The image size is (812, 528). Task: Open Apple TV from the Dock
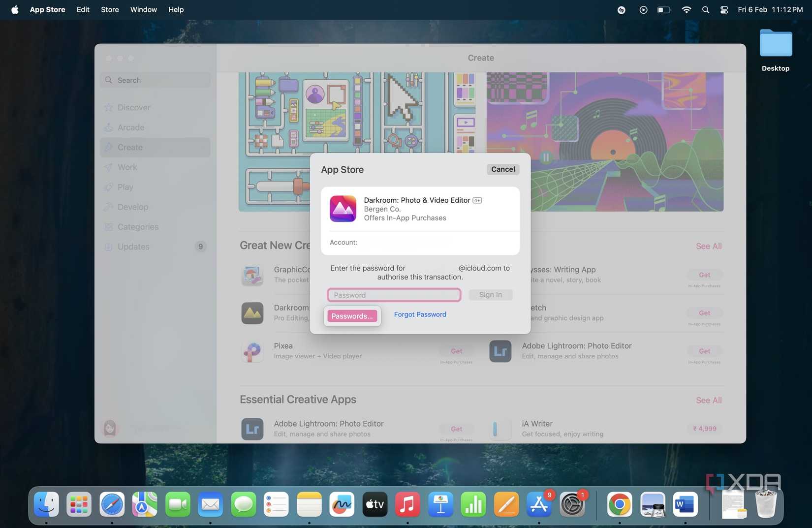pos(375,504)
